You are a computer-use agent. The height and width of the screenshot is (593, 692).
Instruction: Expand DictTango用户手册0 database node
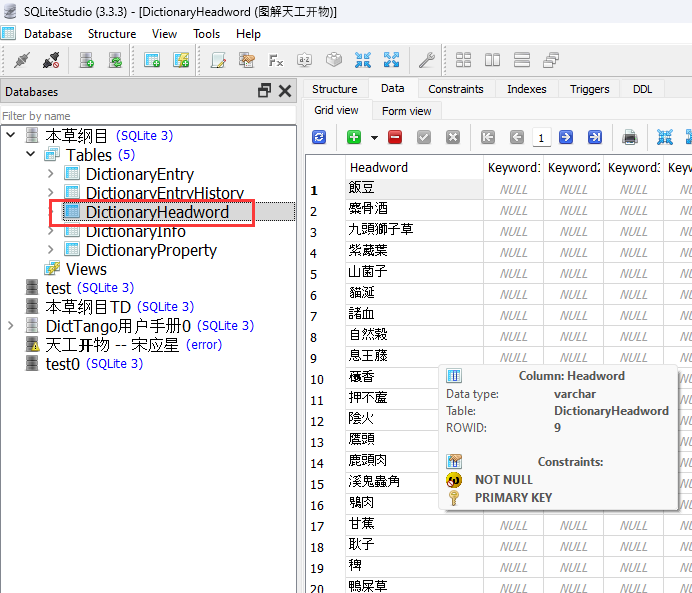coord(11,326)
